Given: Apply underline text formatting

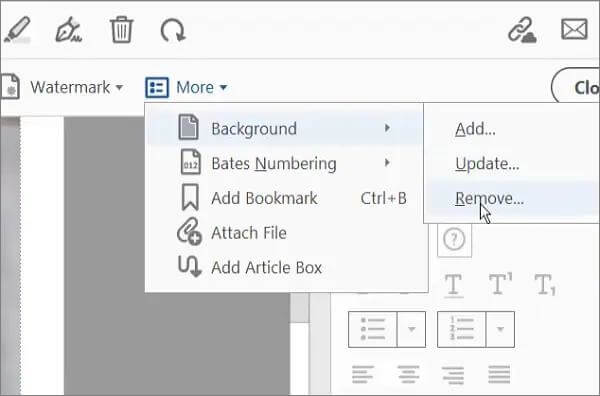Looking at the screenshot, I should point(453,285).
